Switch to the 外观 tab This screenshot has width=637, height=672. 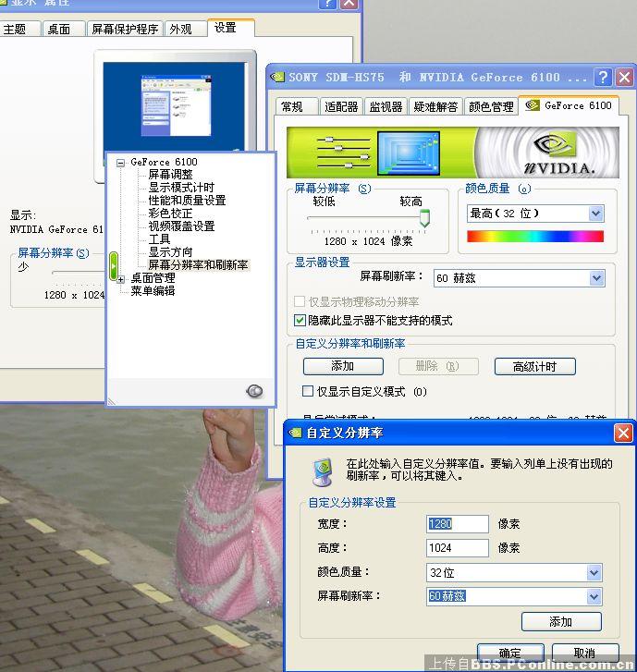click(x=185, y=29)
